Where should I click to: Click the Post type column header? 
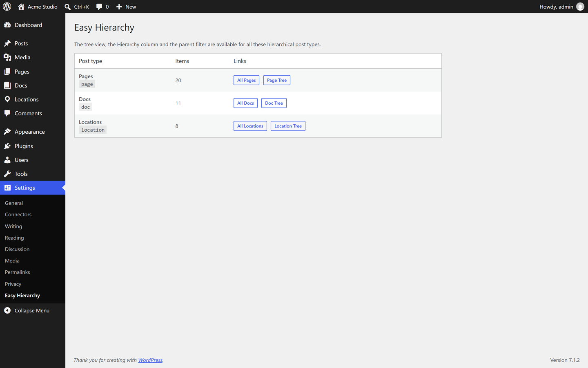(x=90, y=61)
